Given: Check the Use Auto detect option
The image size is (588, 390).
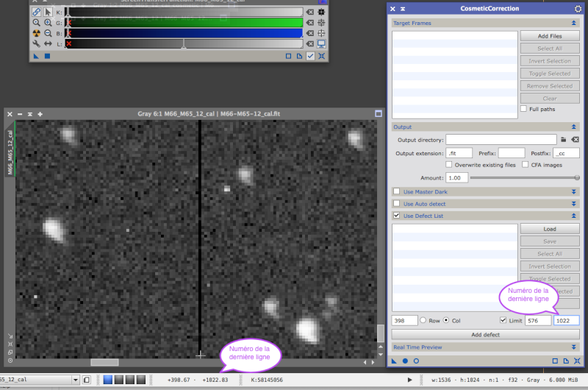Looking at the screenshot, I should pyautogui.click(x=396, y=203).
